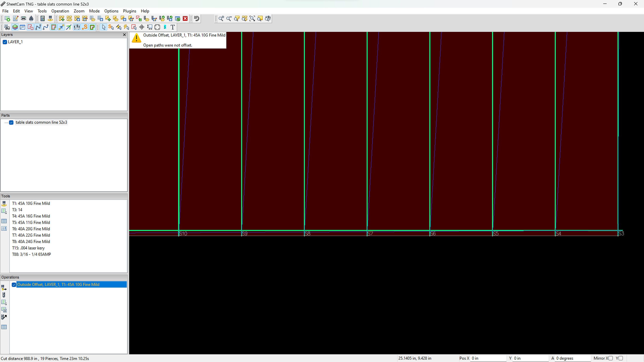Screen dimensions: 644x362
Task: Click the Pan/move crosshair tool icon
Action: [x=141, y=27]
